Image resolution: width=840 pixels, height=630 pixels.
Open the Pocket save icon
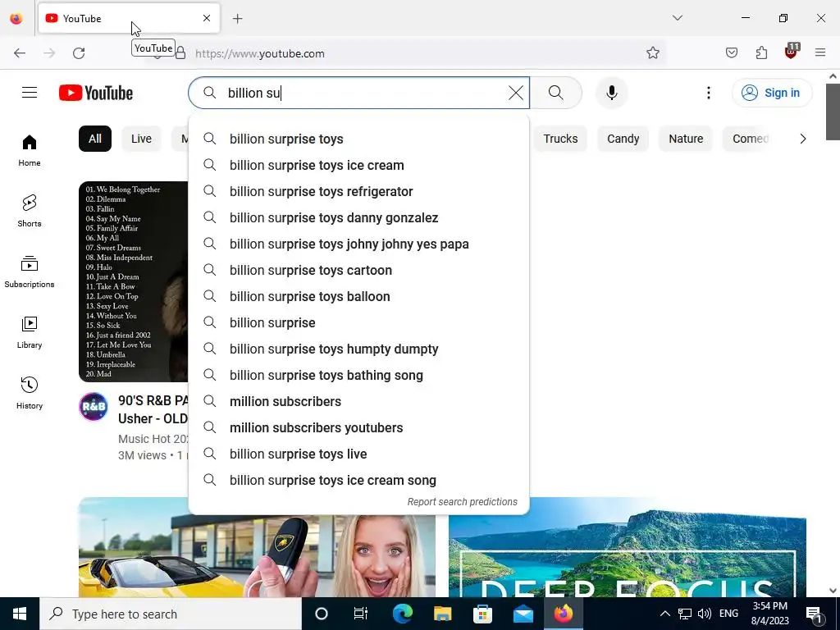click(731, 53)
